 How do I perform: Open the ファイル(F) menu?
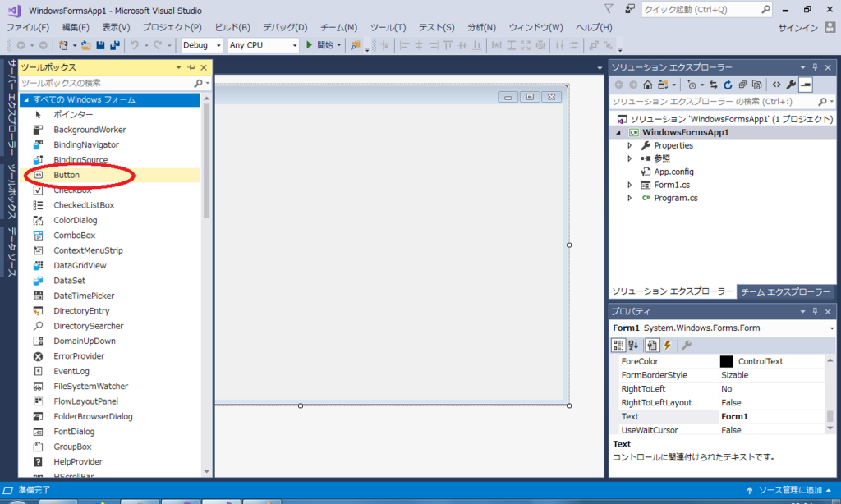click(28, 27)
